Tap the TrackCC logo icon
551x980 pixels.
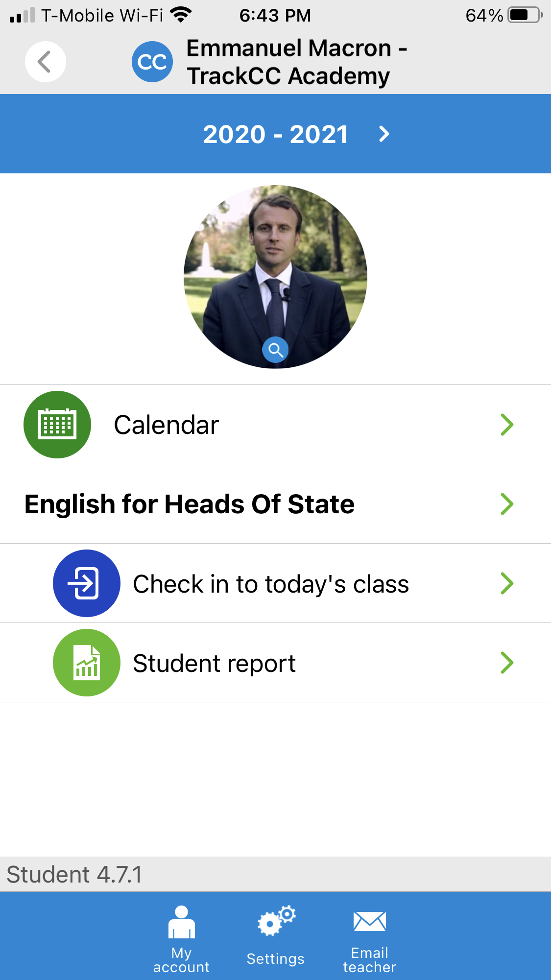click(x=152, y=62)
